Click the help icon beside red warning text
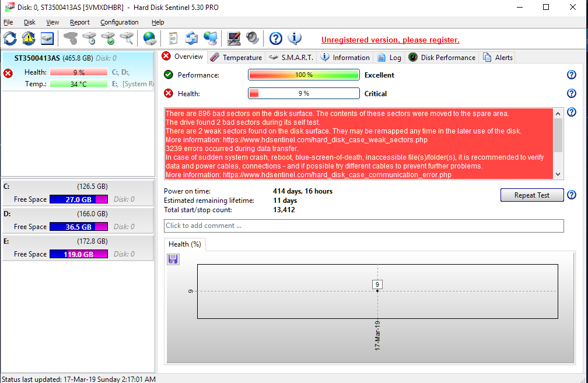Viewport: 588px width, 383px height. [x=571, y=112]
